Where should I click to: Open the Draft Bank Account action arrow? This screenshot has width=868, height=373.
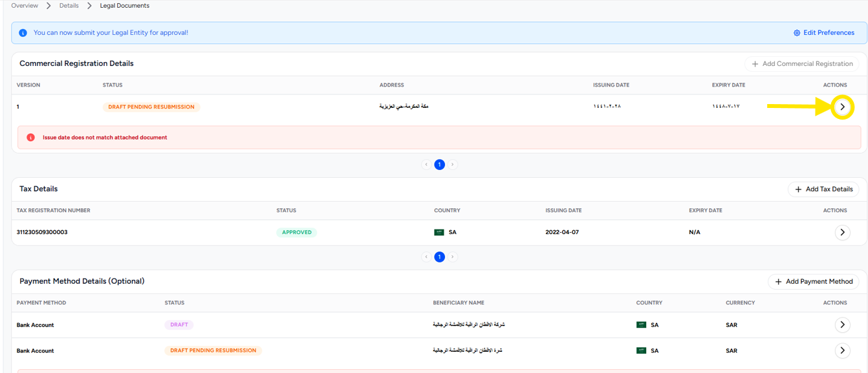click(842, 325)
